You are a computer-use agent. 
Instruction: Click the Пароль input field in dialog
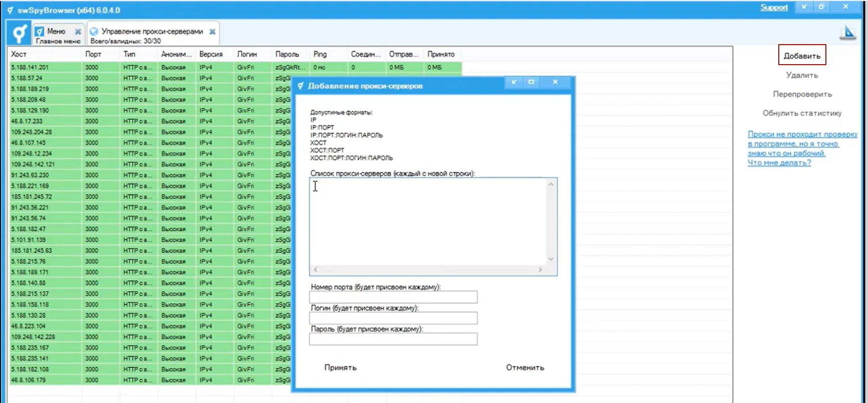tap(393, 339)
